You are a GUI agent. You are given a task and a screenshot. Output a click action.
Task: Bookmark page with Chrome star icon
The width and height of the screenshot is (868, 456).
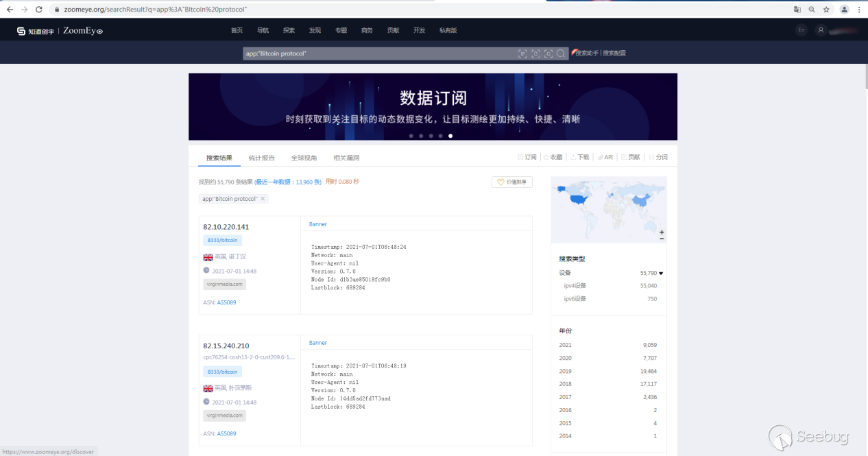pyautogui.click(x=826, y=10)
